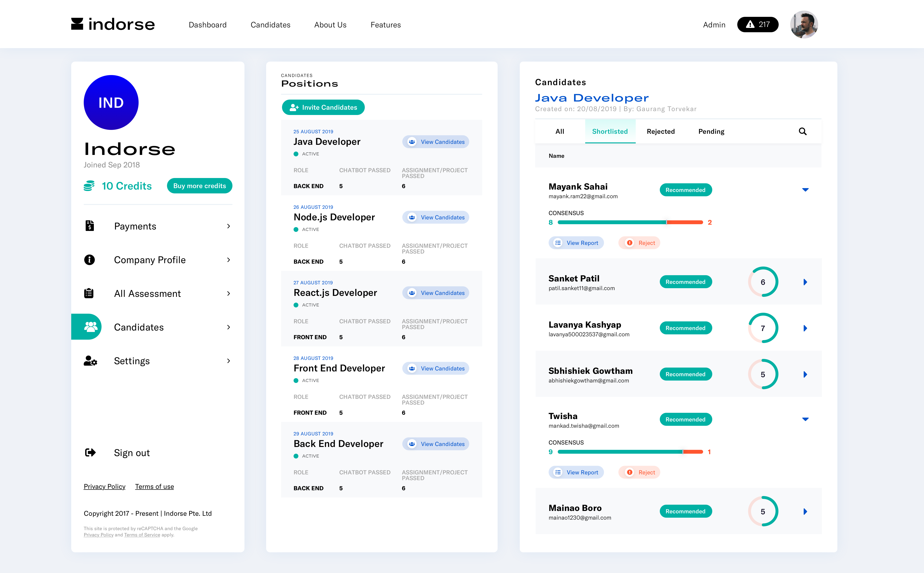Screen dimensions: 924x573
Task: Click Sbhishiek Gowtham's score ring showing 5
Action: (763, 374)
